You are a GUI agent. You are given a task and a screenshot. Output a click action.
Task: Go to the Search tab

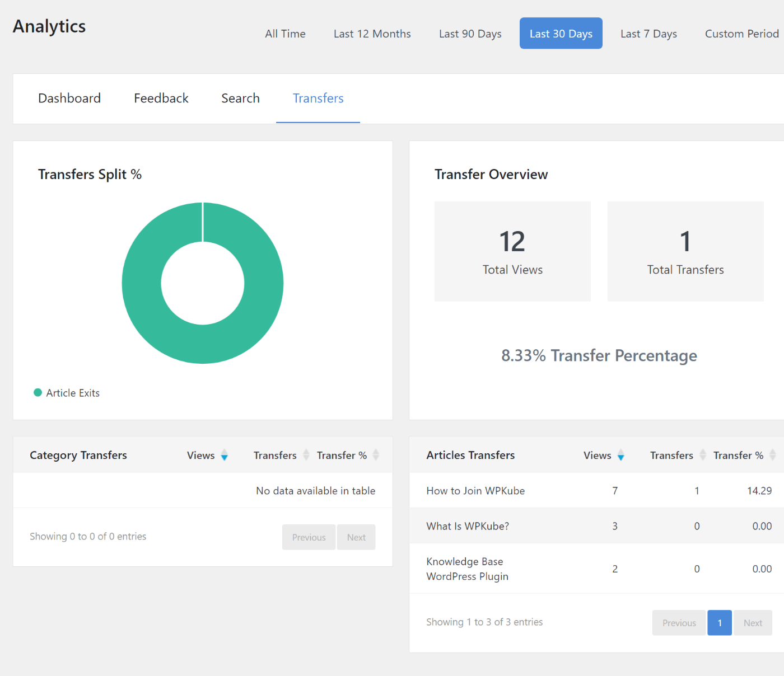pyautogui.click(x=240, y=98)
